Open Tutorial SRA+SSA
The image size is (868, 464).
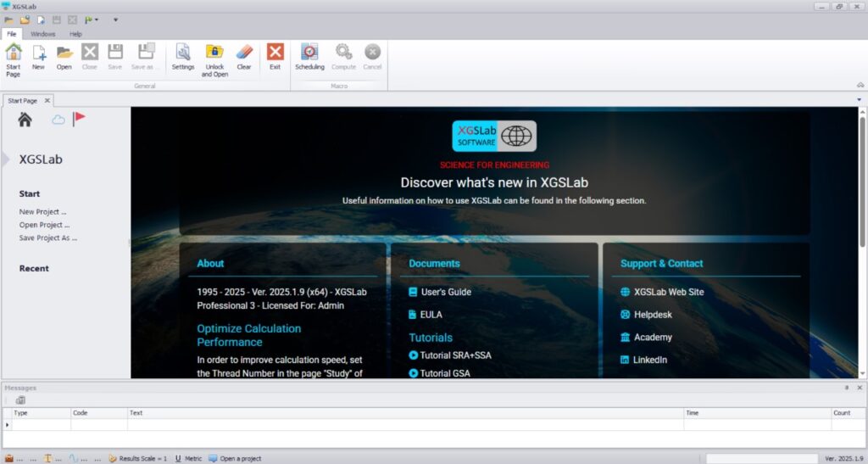tap(450, 355)
